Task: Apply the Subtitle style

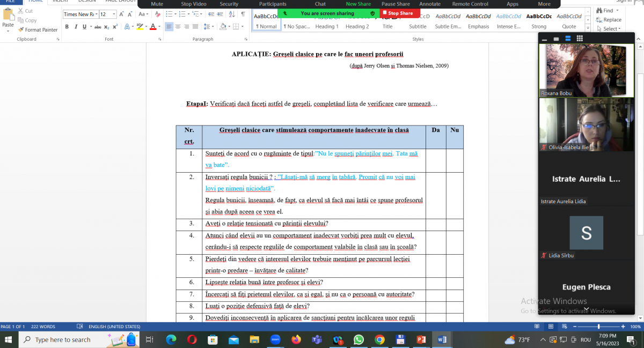Action: pyautogui.click(x=418, y=20)
